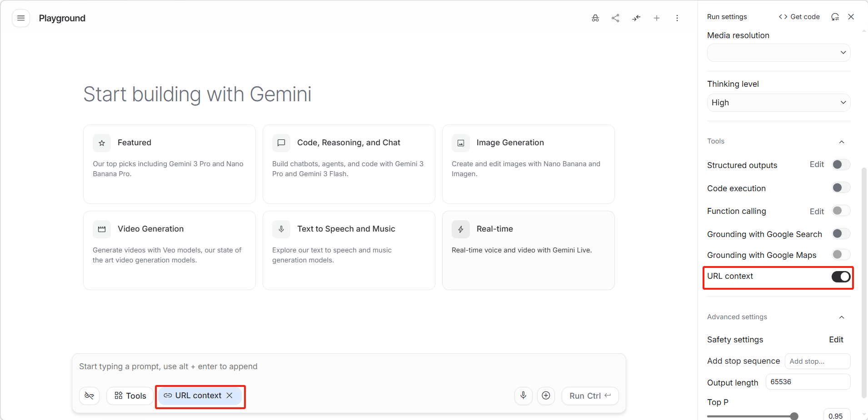Click the Add stop sequence field
The height and width of the screenshot is (420, 868).
[x=818, y=361]
